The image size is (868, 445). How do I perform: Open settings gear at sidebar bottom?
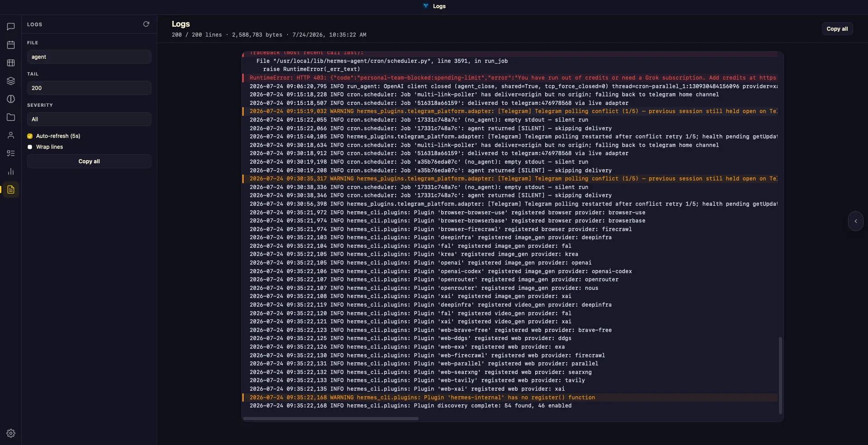11,433
